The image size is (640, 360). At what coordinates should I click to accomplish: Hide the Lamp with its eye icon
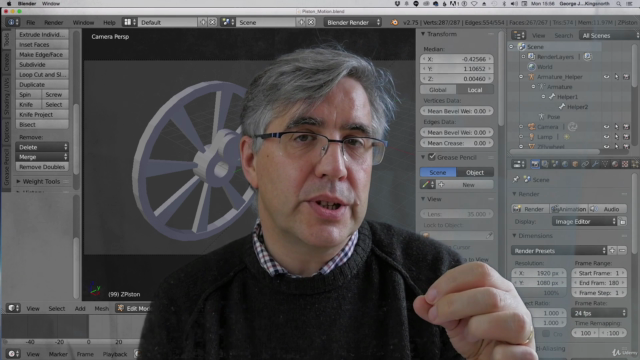pyautogui.click(x=607, y=137)
